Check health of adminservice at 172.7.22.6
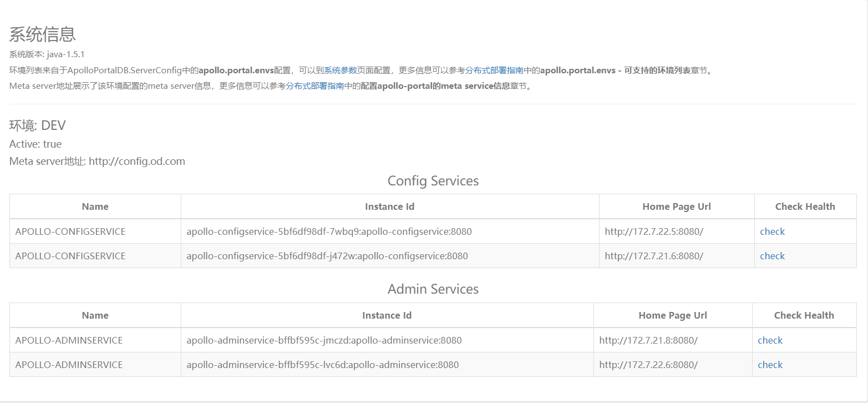The height and width of the screenshot is (403, 868). (770, 365)
